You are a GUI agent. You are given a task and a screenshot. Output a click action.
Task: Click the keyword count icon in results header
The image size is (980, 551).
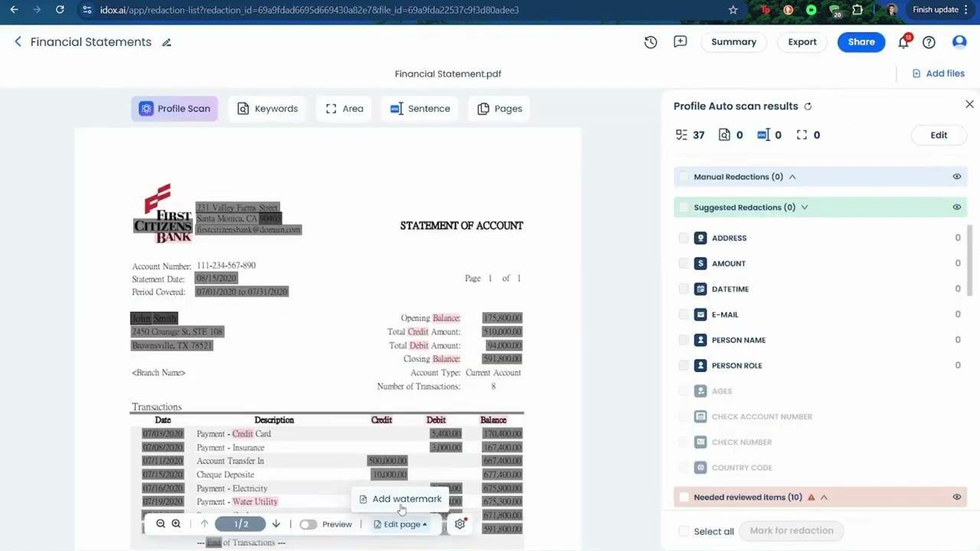tap(724, 135)
